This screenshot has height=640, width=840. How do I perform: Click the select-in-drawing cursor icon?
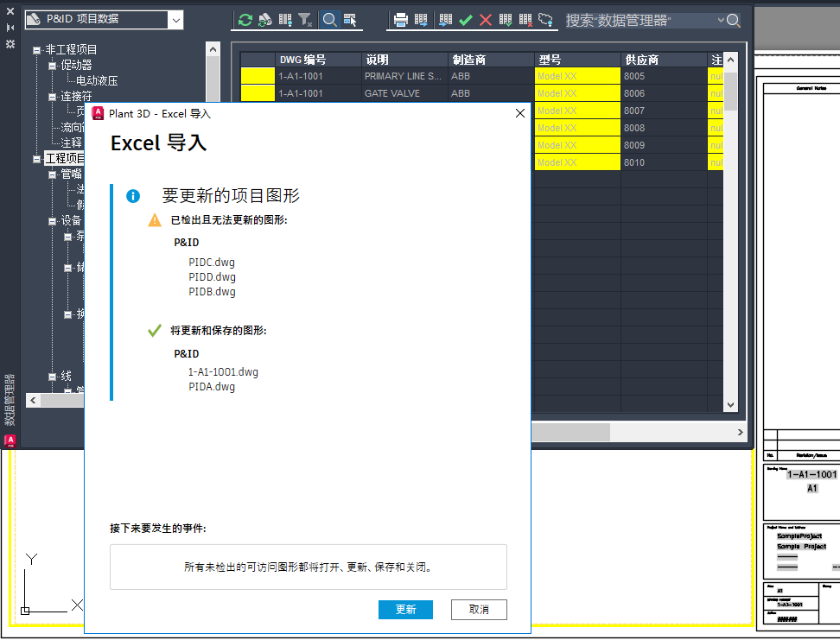click(x=350, y=21)
